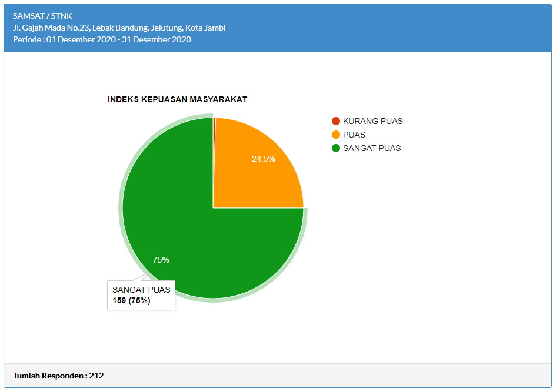The width and height of the screenshot is (556, 392).
Task: Click the Jl. Gajah Mada address line
Action: click(x=119, y=28)
